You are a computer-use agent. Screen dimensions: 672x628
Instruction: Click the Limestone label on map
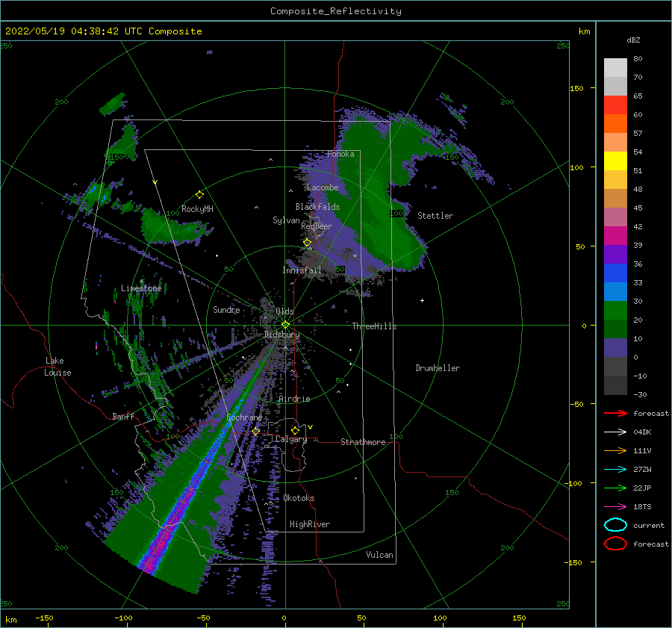[x=141, y=288]
